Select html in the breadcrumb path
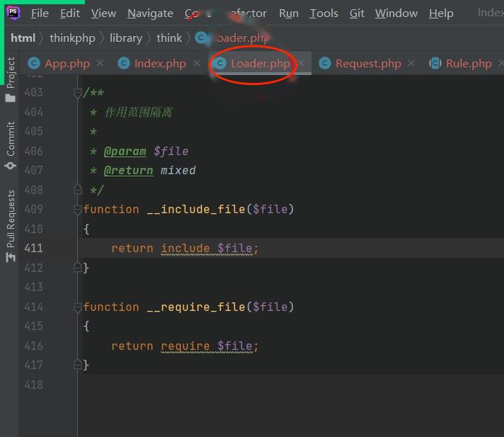 23,38
